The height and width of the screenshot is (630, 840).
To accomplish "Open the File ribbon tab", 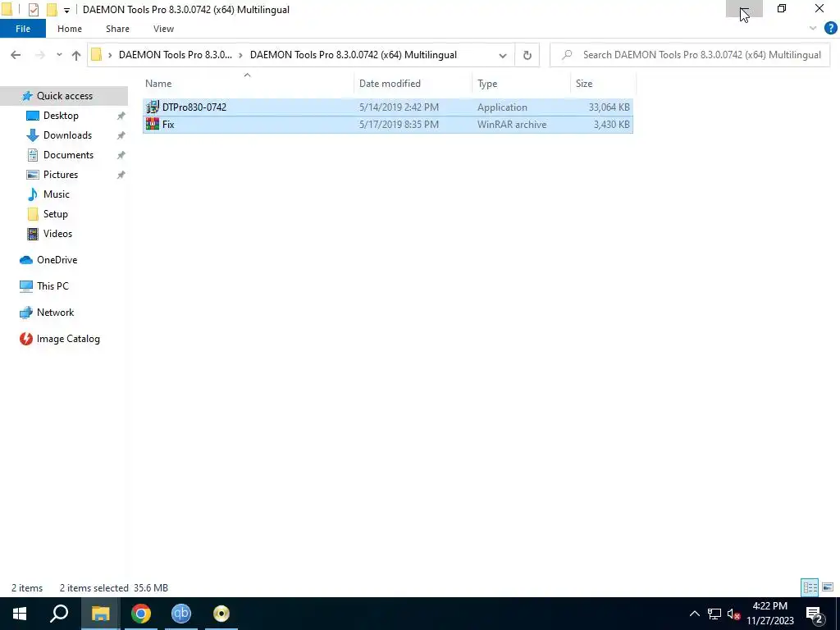I will pos(22,29).
